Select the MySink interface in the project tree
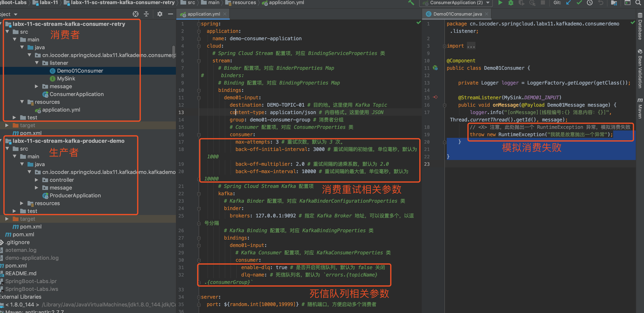 66,79
